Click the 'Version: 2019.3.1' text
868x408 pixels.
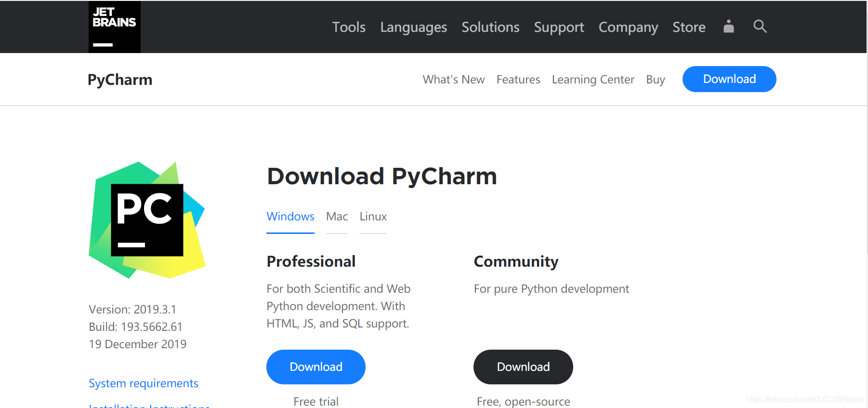point(132,310)
